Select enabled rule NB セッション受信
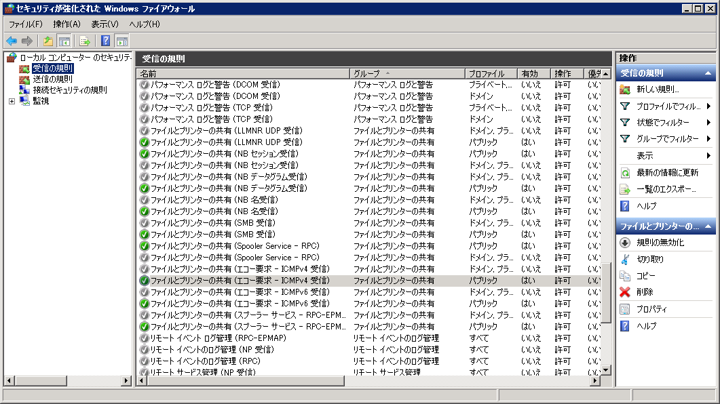Screen dimensions: 720x404 (369, 154)
